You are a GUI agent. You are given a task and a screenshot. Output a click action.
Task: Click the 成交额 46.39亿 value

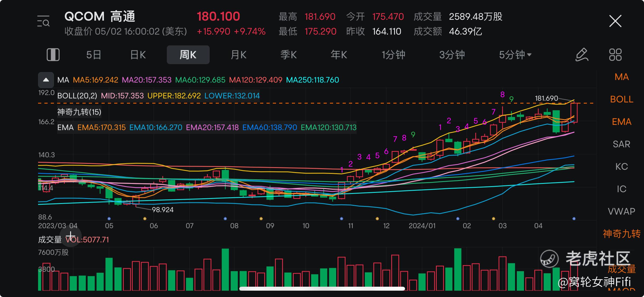coord(448,31)
